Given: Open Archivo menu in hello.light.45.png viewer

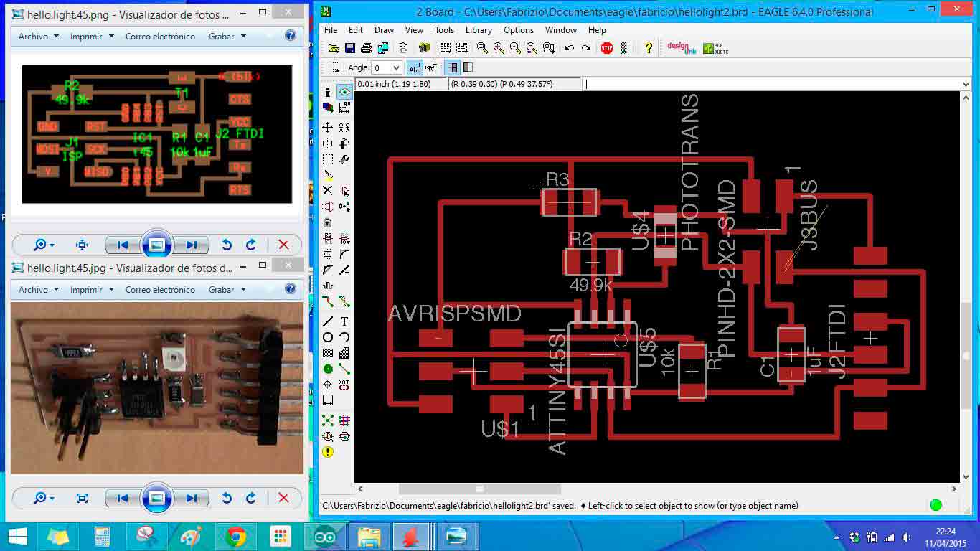Looking at the screenshot, I should pos(37,36).
